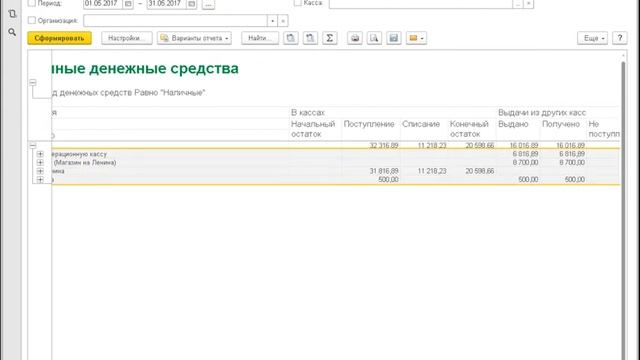
Task: Click the print preview icon
Action: (374, 38)
